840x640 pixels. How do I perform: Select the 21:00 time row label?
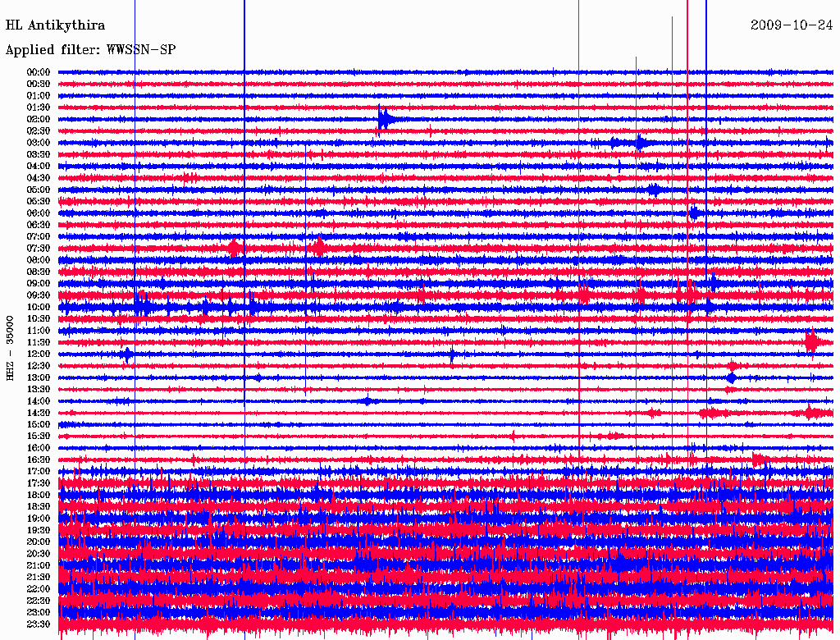[x=39, y=565]
